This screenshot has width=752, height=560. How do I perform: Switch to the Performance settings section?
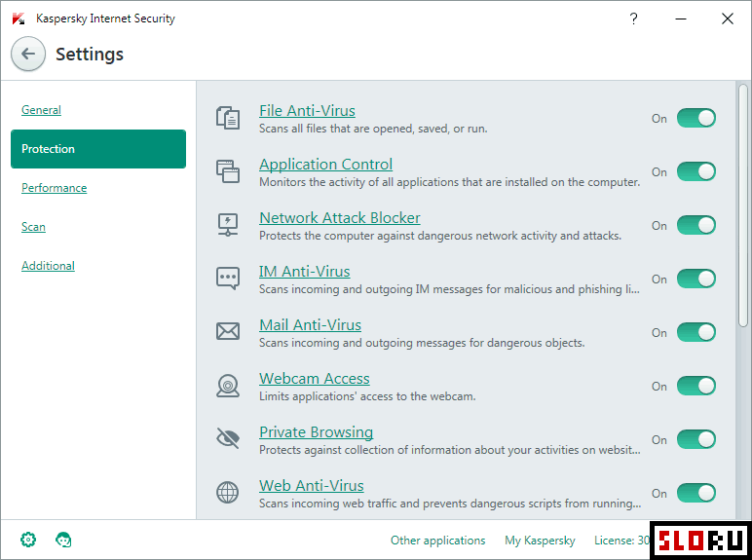(55, 187)
